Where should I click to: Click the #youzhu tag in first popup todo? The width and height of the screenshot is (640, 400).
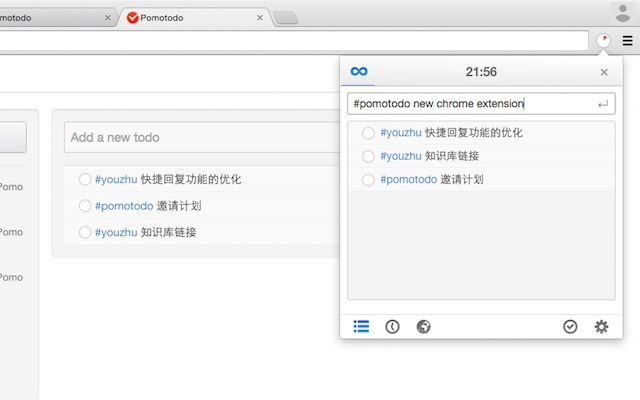[x=400, y=133]
